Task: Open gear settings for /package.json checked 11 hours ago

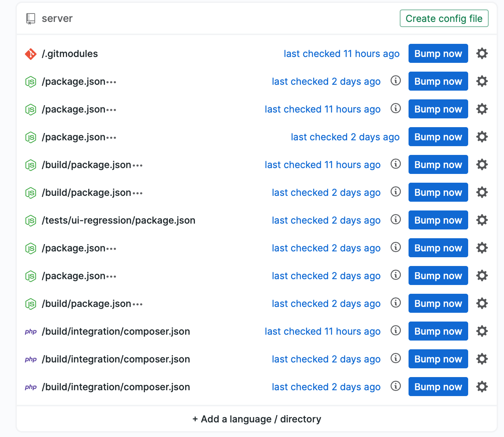Action: click(x=482, y=109)
